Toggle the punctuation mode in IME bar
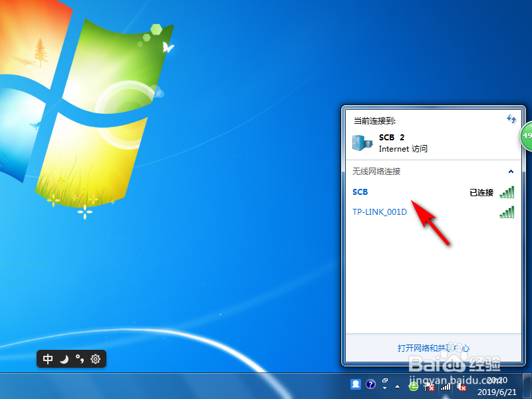The height and width of the screenshot is (399, 532). point(80,359)
